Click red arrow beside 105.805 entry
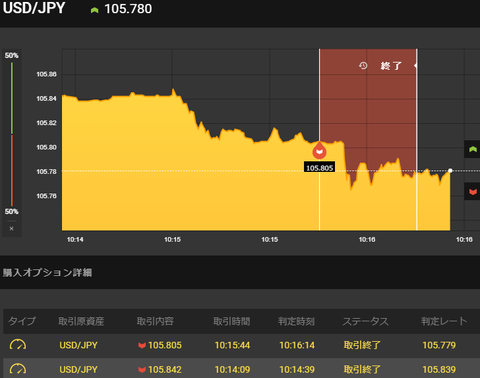 coord(142,345)
